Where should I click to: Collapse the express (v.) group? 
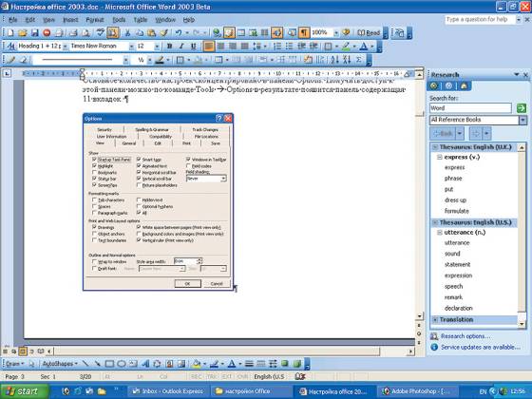[439, 157]
